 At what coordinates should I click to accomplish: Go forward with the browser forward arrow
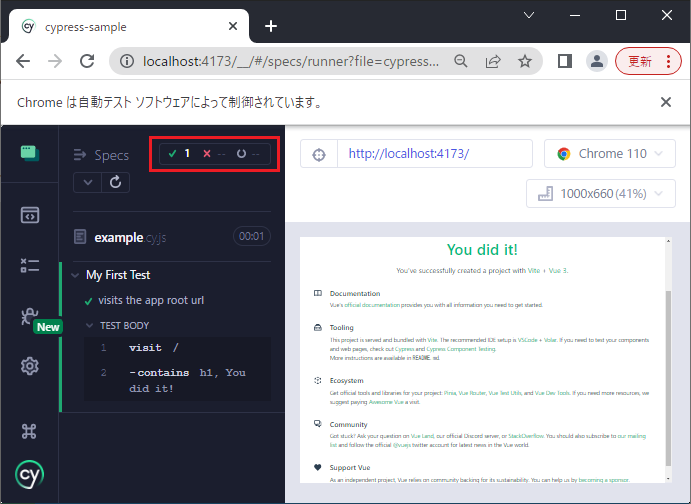(55, 61)
